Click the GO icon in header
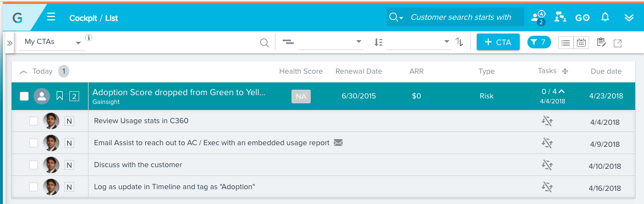The image size is (644, 204). 582,18
